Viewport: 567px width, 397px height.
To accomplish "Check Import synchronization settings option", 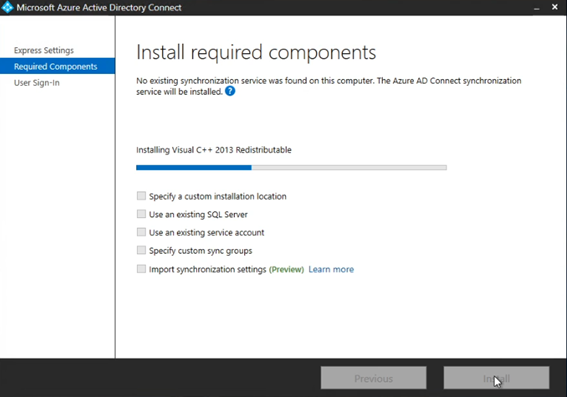I will [x=141, y=269].
